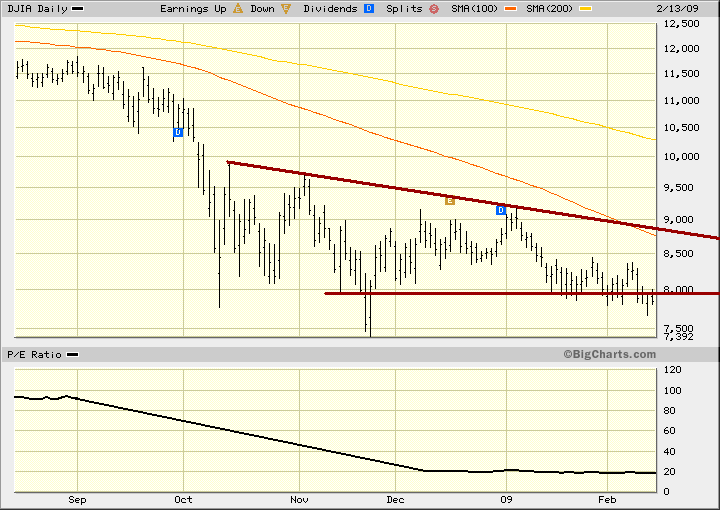Screen dimensions: 720x510
Task: Click the Splits legend text
Action: [x=404, y=9]
